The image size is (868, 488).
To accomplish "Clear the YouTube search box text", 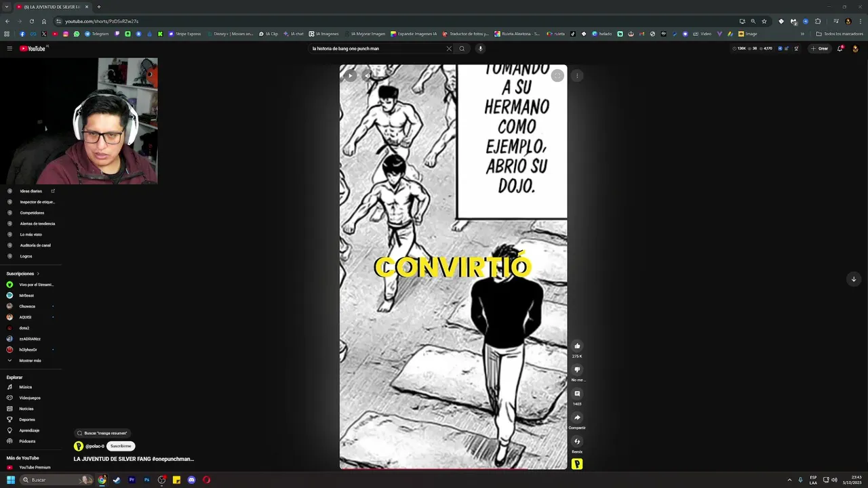I will 448,48.
